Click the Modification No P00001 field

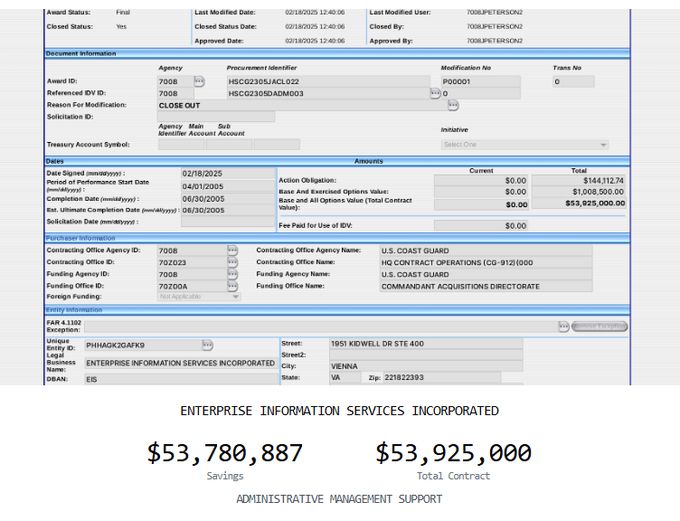pyautogui.click(x=481, y=82)
